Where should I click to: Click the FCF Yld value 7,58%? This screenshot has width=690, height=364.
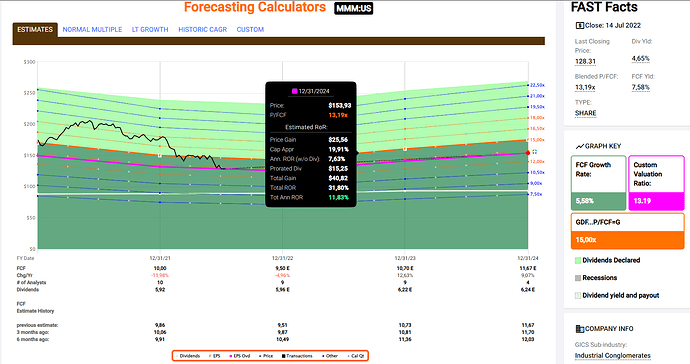pyautogui.click(x=641, y=87)
